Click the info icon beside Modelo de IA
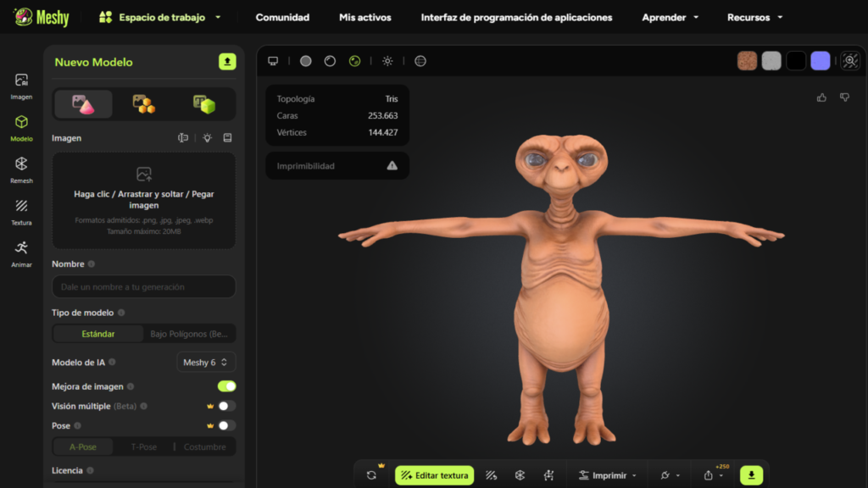 click(113, 362)
